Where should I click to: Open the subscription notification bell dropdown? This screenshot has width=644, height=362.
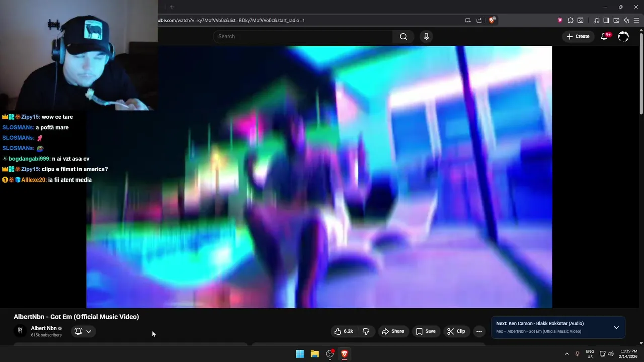[x=83, y=331]
